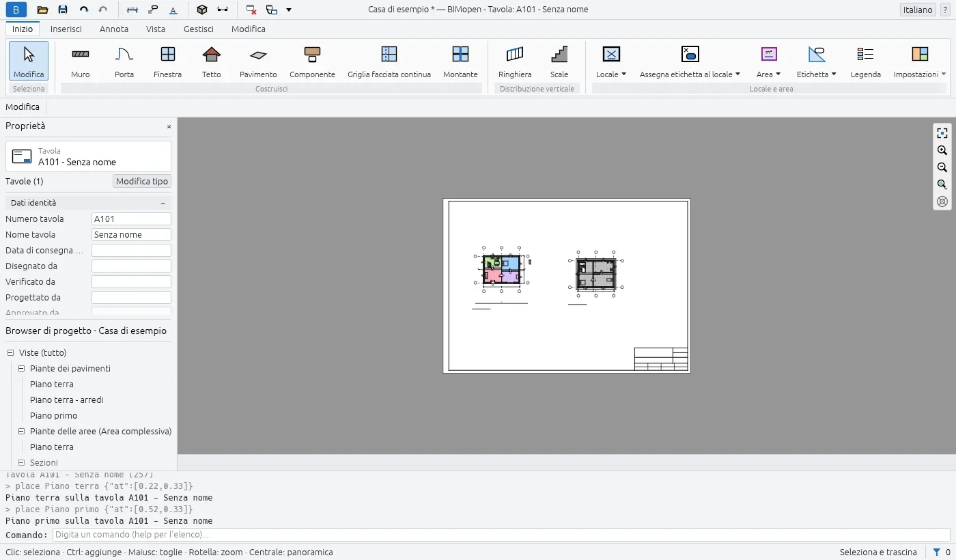Open the Piano primo floor plan
The width and height of the screenshot is (956, 560).
coord(54,416)
